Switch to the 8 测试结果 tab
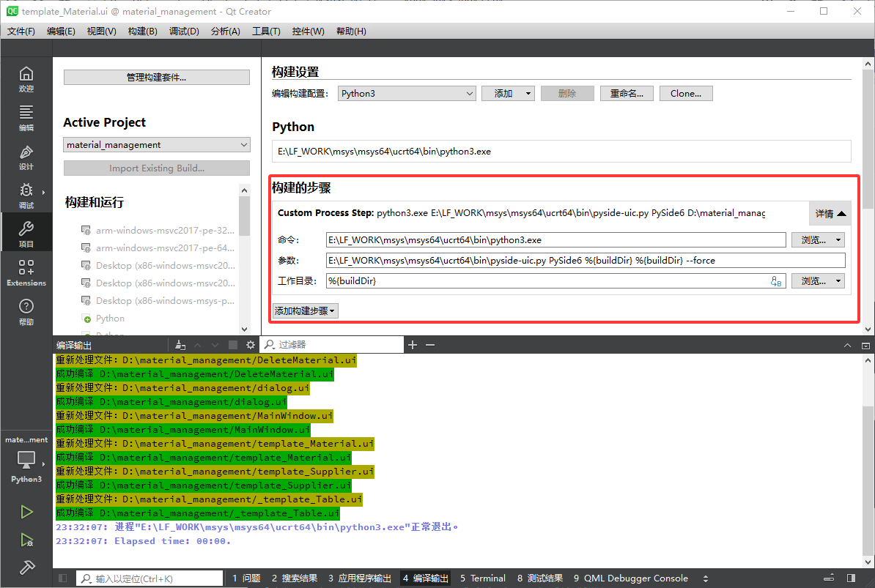This screenshot has height=588, width=875. pos(539,578)
